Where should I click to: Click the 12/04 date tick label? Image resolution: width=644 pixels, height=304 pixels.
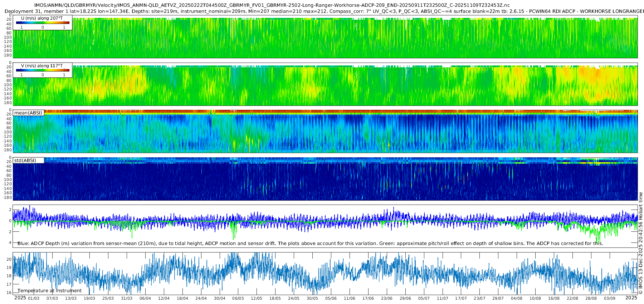click(164, 298)
